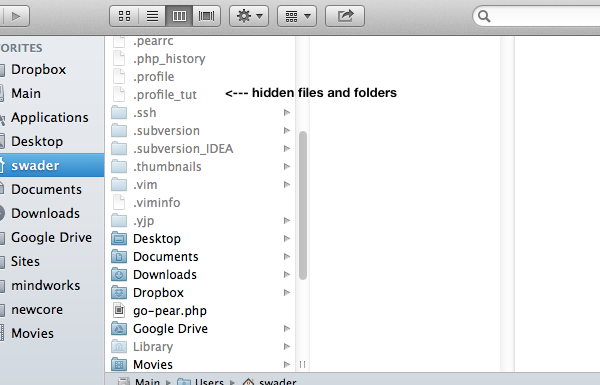This screenshot has height=385, width=600.
Task: Click the Desktop folder icon in column
Action: pos(119,238)
